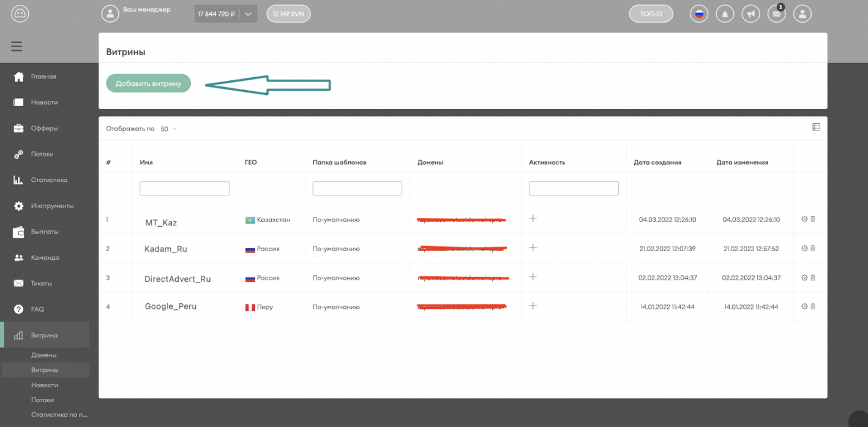
Task: Open Новости in the sidebar
Action: [x=45, y=102]
